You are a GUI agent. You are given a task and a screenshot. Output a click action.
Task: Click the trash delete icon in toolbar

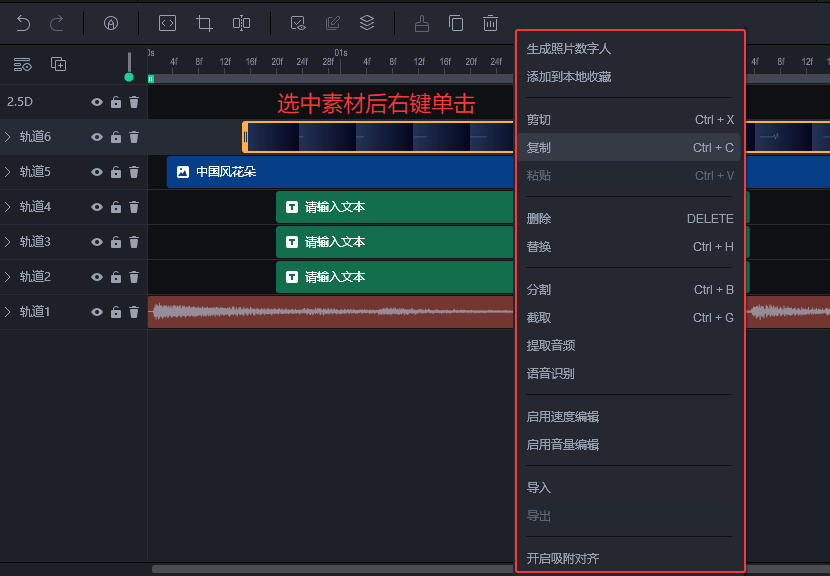pos(490,22)
